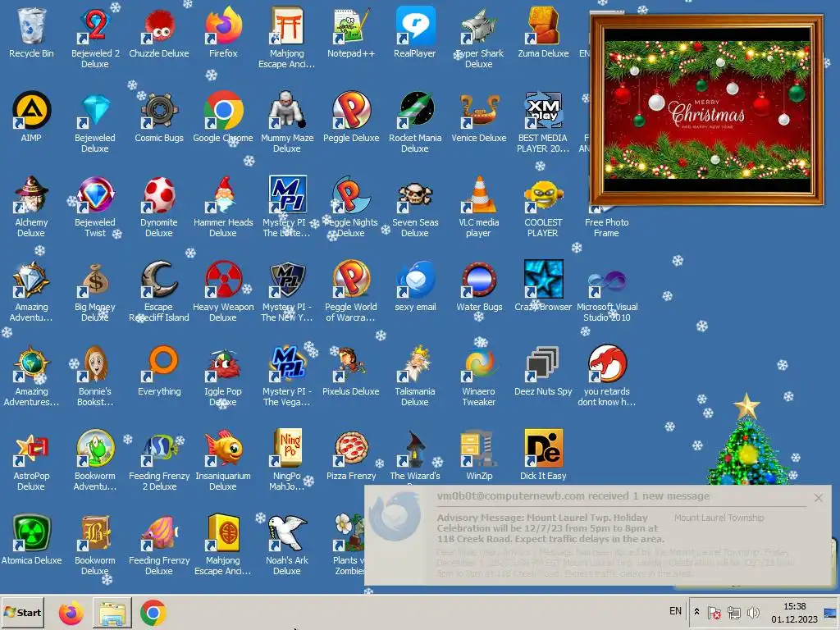Click the Zuma Deluxe shortcut
This screenshot has height=630, width=840.
(x=543, y=25)
